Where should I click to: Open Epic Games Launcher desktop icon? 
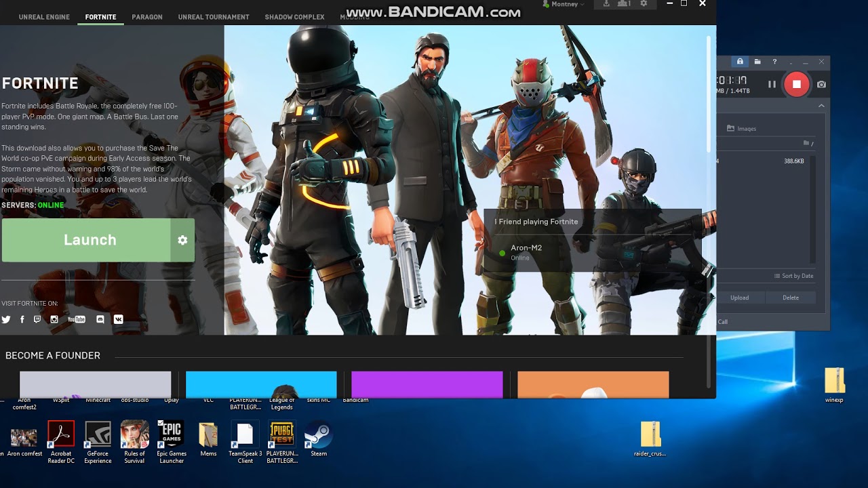(172, 443)
